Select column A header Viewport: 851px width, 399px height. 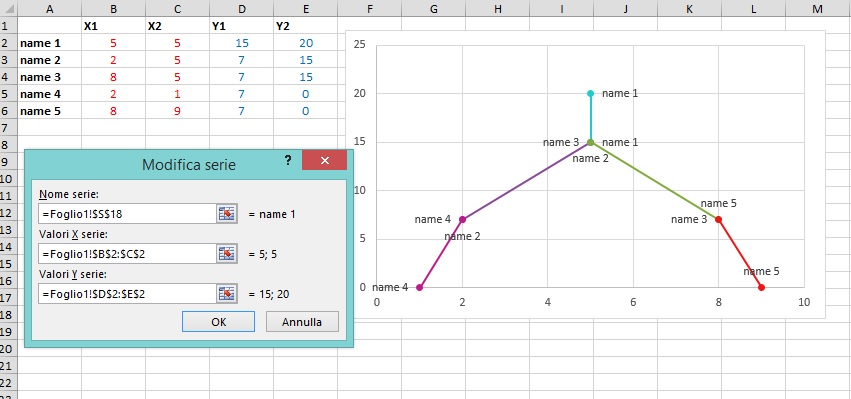[x=50, y=8]
